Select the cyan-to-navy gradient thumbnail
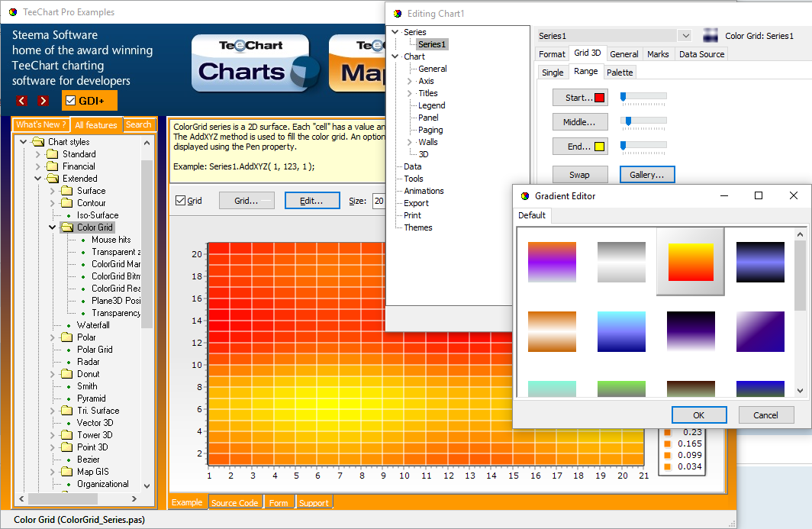Viewport: 812px width, 529px height. (x=621, y=331)
